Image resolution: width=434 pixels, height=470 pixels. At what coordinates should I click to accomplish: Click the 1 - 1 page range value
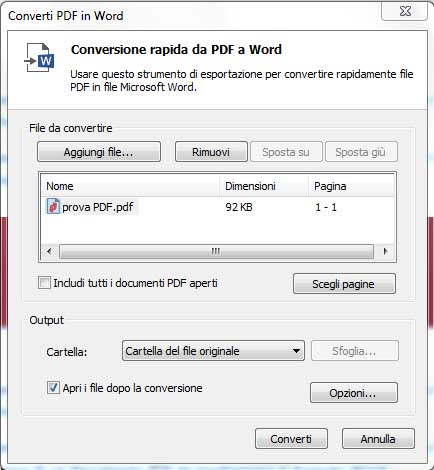pos(326,207)
